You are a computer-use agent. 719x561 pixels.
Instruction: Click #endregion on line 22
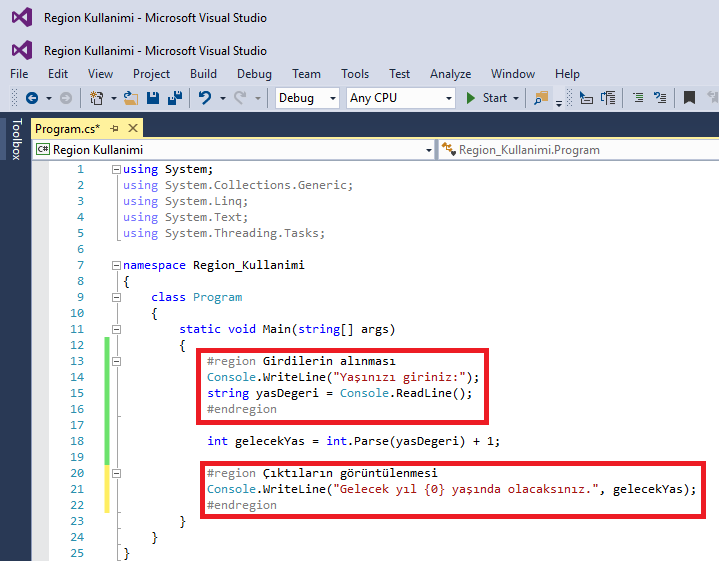tap(242, 505)
